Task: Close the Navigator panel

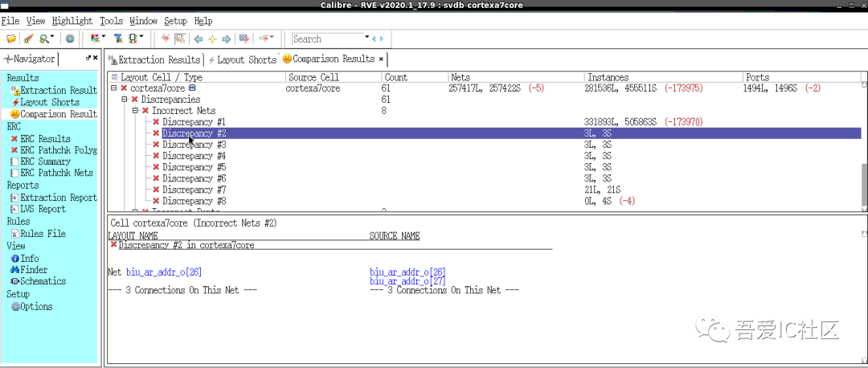Action: [95, 58]
